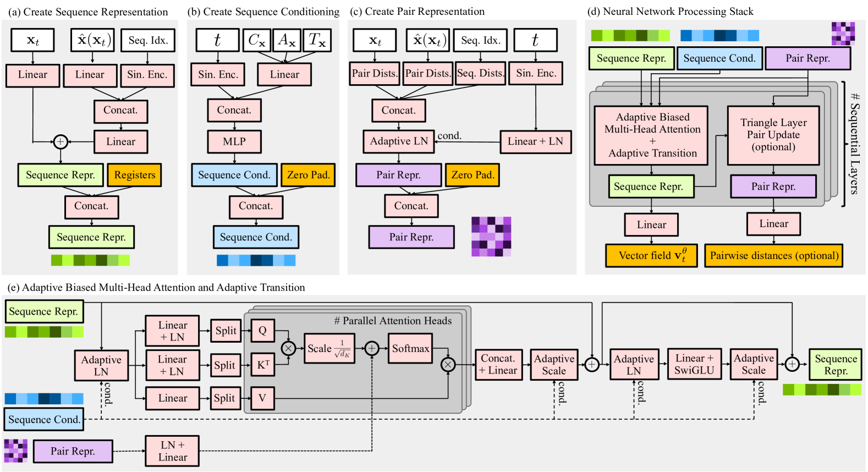Click the plus node before Softmax
This screenshot has height=472, width=868.
pos(372,348)
